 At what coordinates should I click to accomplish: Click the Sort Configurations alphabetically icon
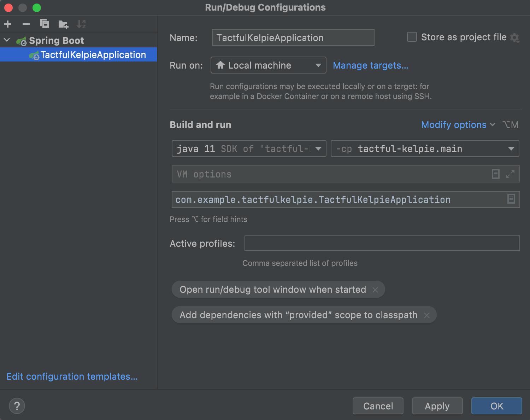(81, 24)
